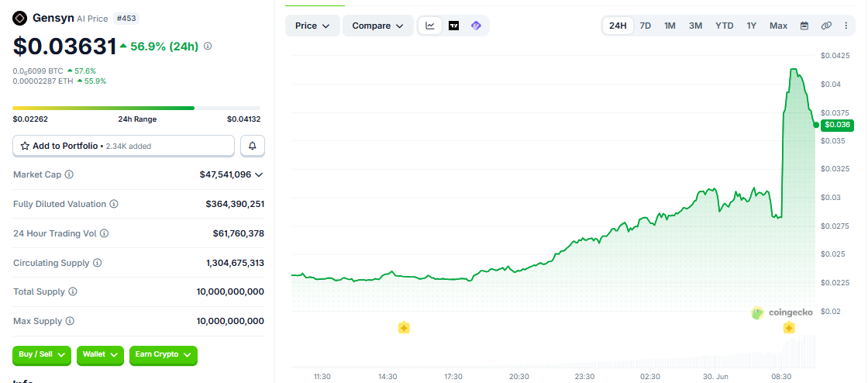868x383 pixels.
Task: Show Total Supply info icon
Action: pos(73,292)
